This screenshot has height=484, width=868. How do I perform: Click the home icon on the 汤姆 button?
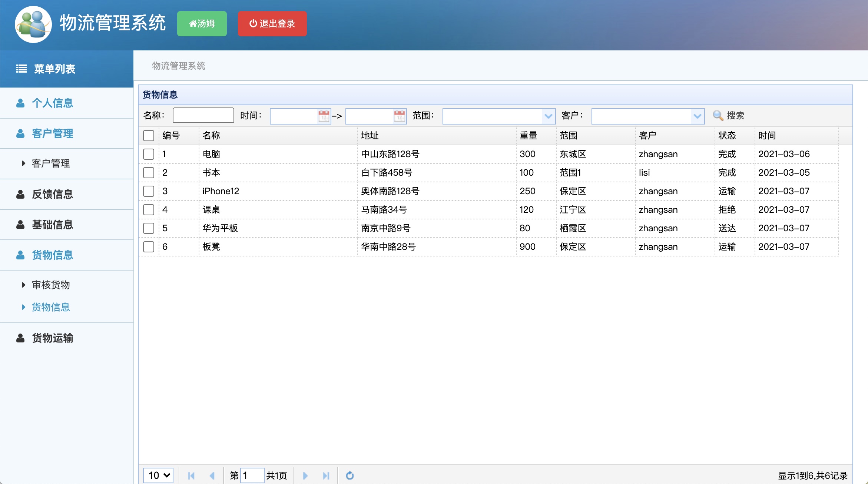pos(193,23)
